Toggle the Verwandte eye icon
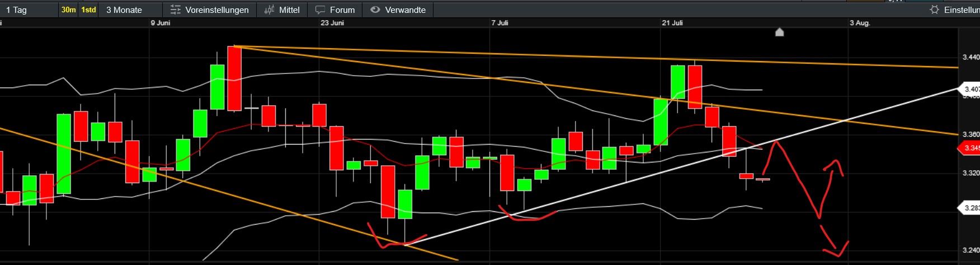Image resolution: width=980 pixels, height=265 pixels. 375,10
